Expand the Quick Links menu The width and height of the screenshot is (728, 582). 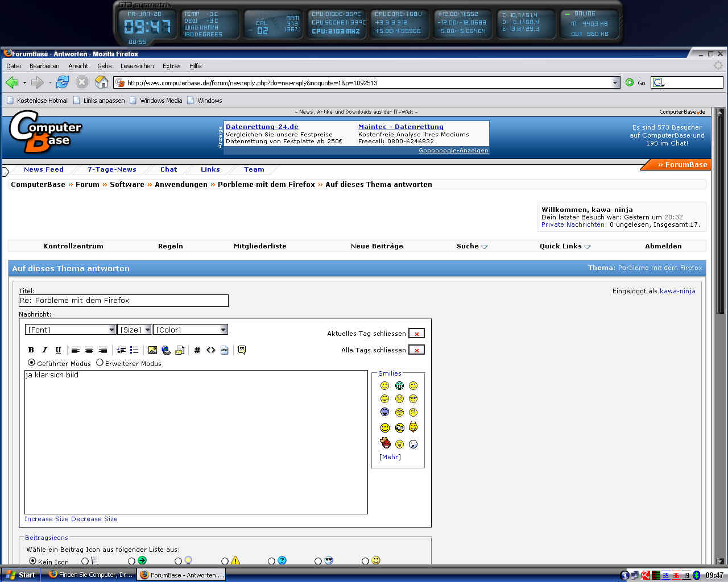coord(565,246)
